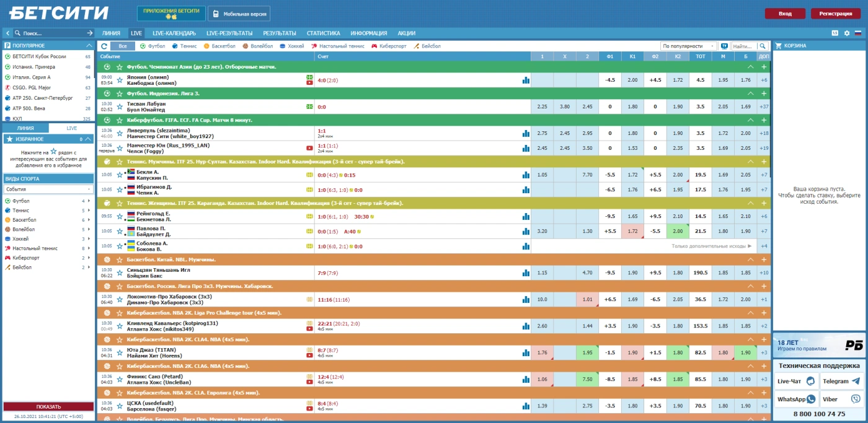Collapse the left sidebar arrow
The width and height of the screenshot is (868, 423).
(8, 33)
